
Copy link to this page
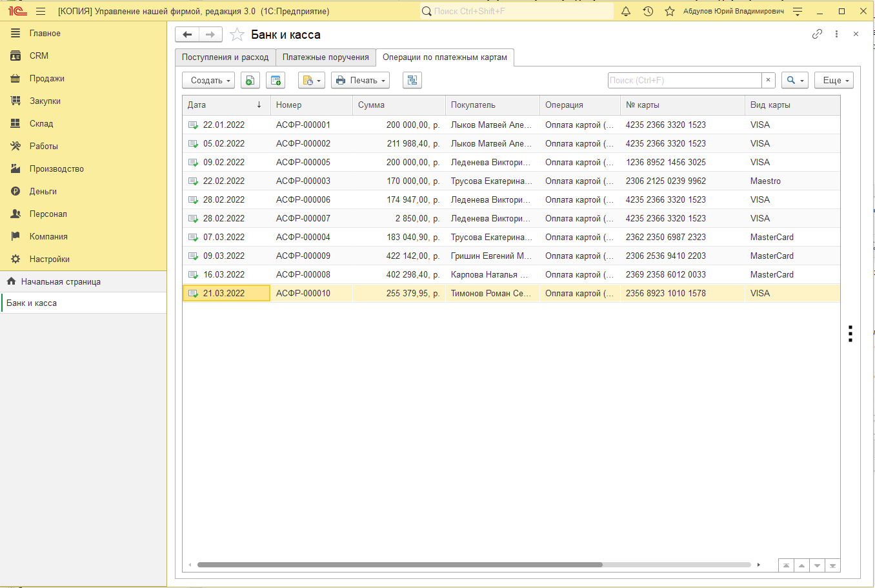tap(817, 34)
